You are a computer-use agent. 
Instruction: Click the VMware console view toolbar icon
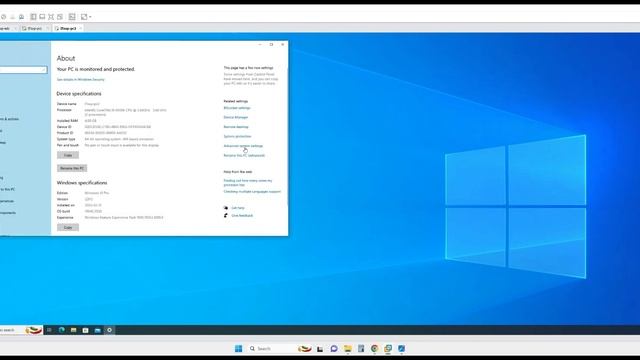(x=72, y=17)
